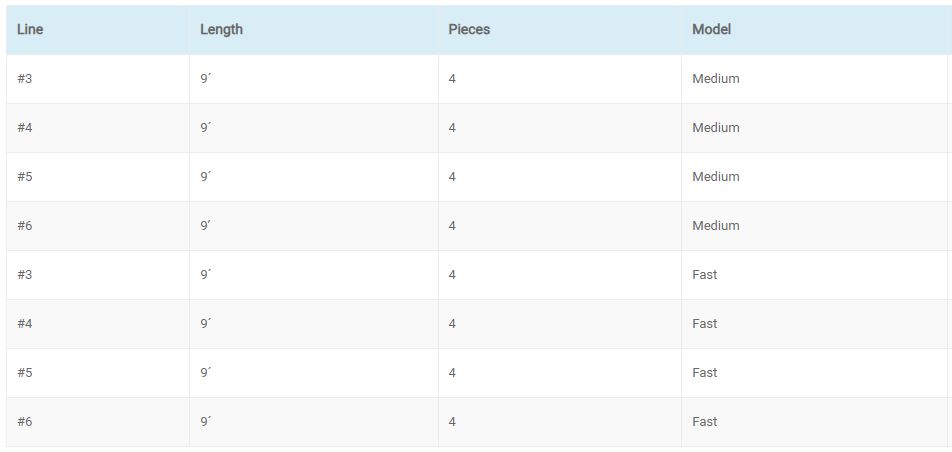Select line #6 cell in the Medium row
The width and height of the screenshot is (952, 452).
click(x=98, y=226)
